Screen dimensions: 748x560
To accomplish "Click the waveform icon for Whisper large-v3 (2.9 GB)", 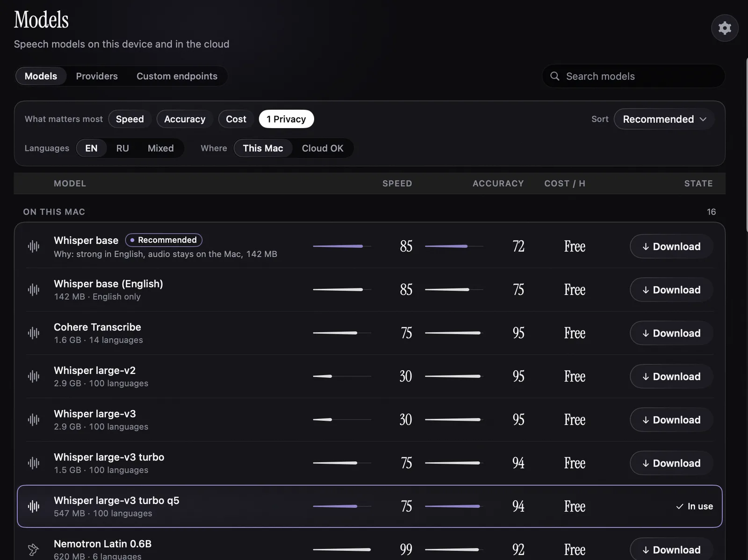I will tap(34, 420).
